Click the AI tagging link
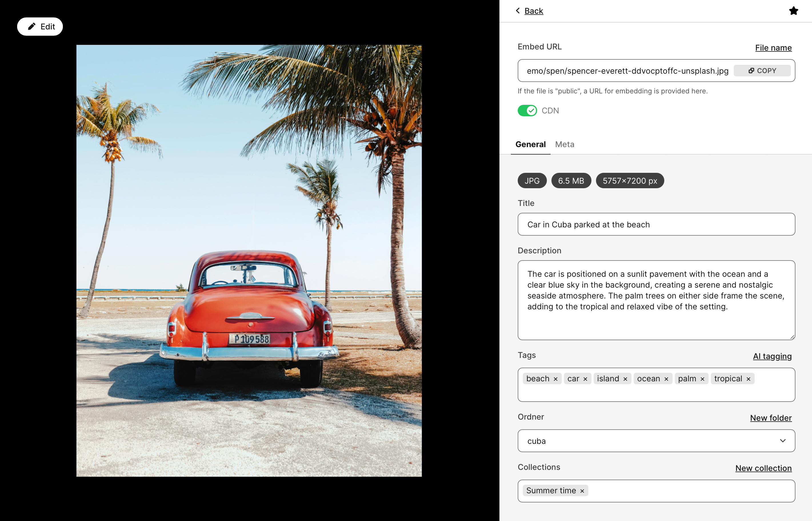Viewport: 812px width, 521px height. (x=772, y=356)
